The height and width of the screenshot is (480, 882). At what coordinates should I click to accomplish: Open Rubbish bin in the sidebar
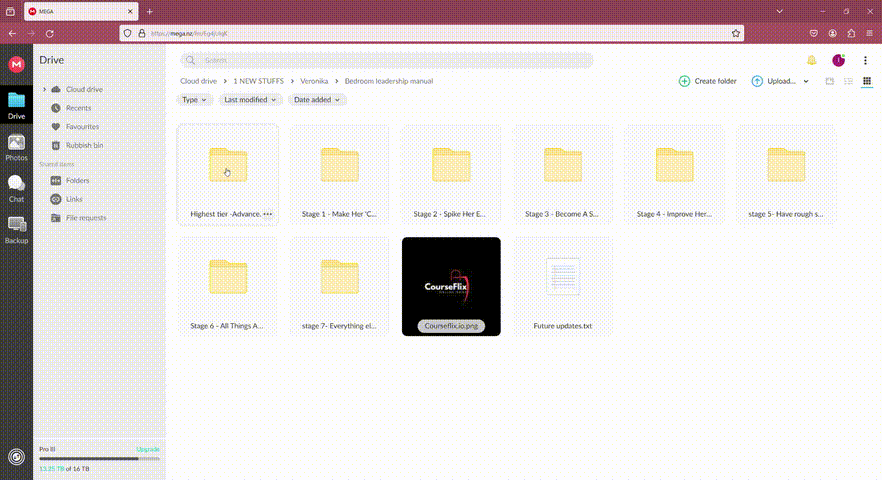(x=84, y=145)
